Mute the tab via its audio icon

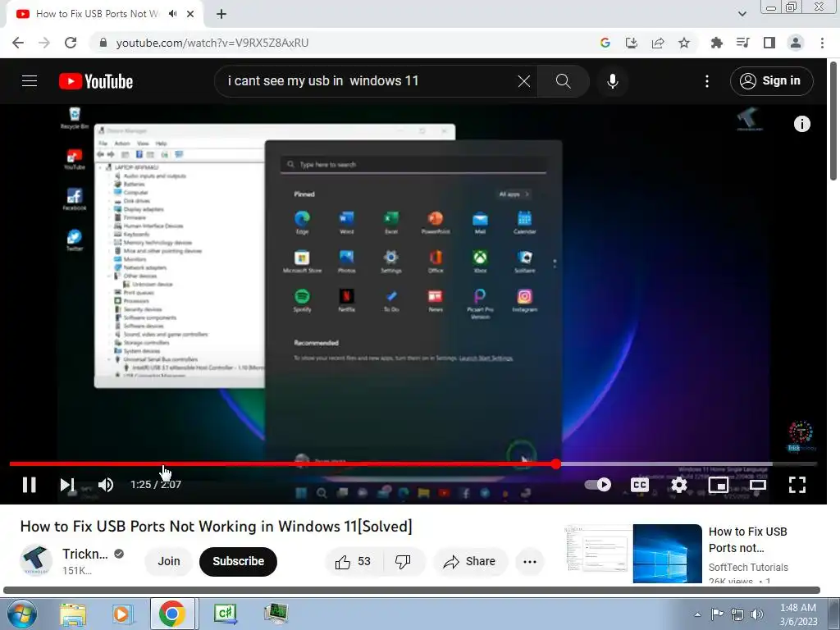[x=172, y=14]
